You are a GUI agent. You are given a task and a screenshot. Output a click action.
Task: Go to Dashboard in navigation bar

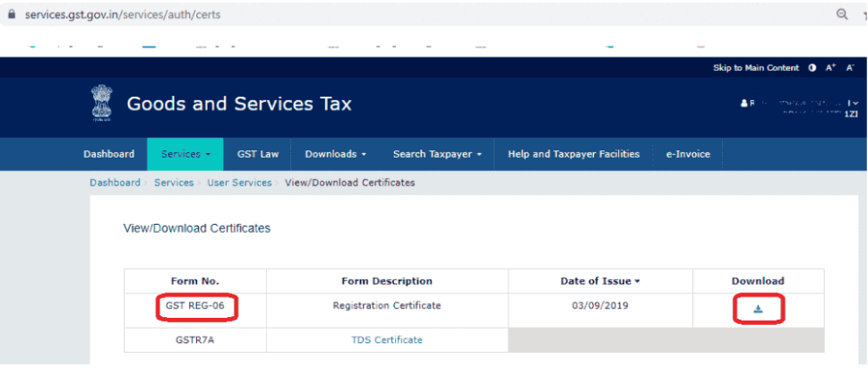(108, 154)
